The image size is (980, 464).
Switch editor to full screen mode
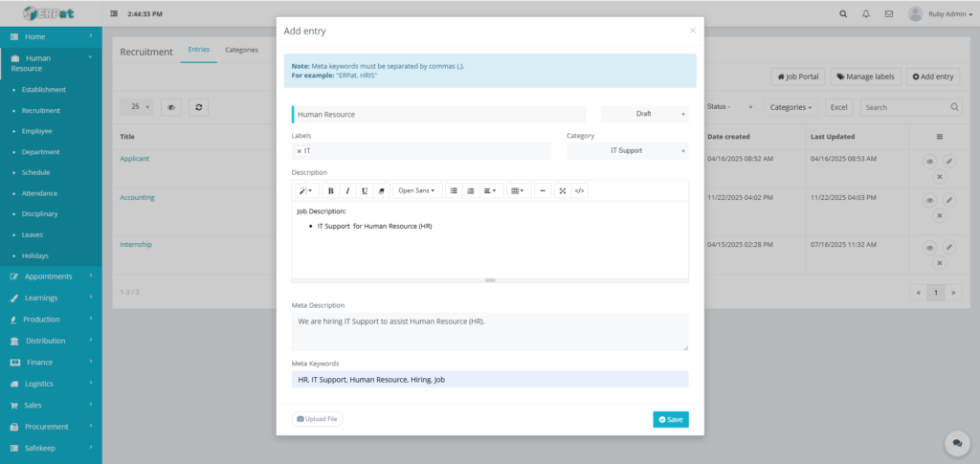click(563, 190)
